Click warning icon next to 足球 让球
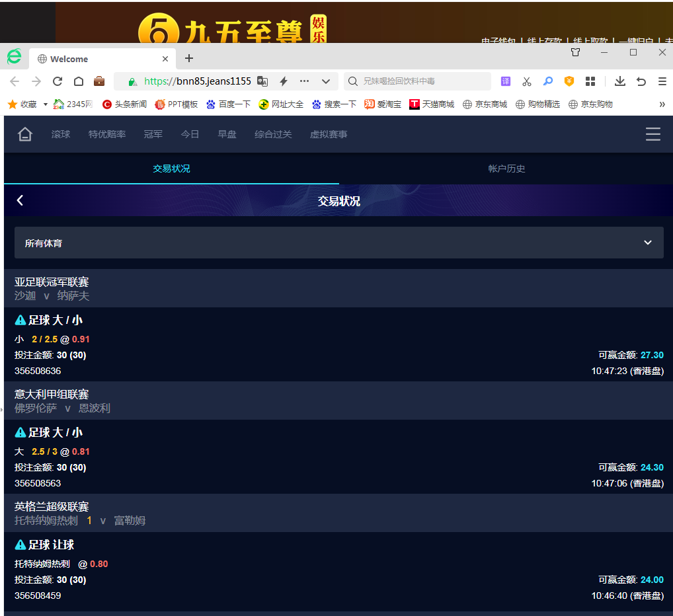Viewport: 673px width, 616px height. (20, 545)
